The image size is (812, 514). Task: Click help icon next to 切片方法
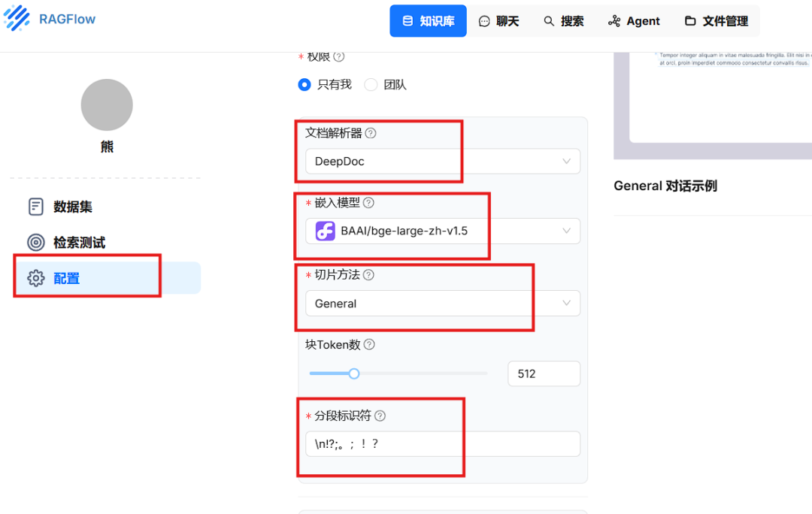click(x=368, y=275)
